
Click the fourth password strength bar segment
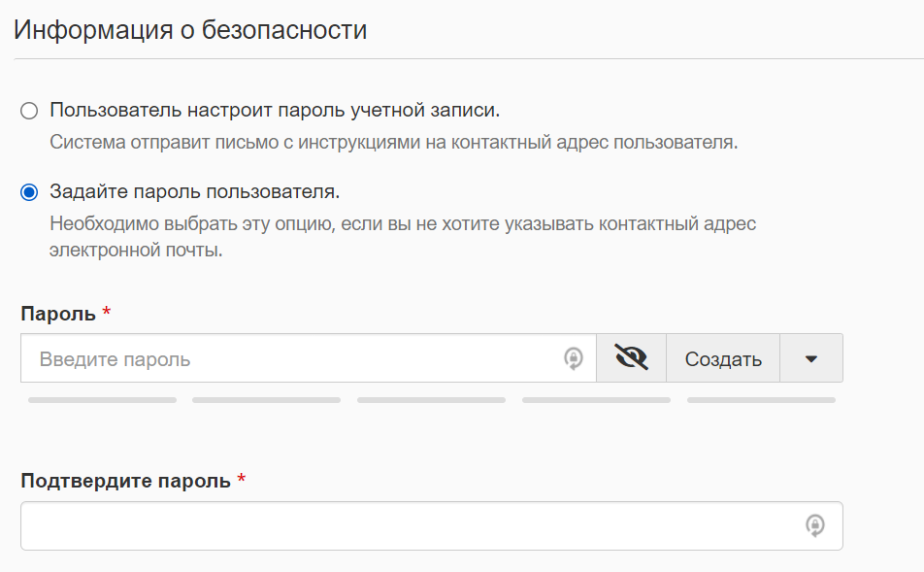tap(596, 399)
